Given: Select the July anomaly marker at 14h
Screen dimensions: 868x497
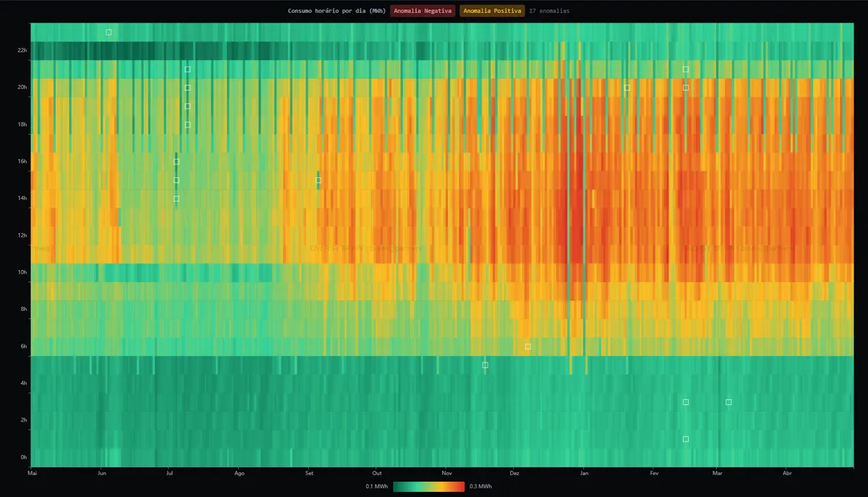Looking at the screenshot, I should coord(176,198).
